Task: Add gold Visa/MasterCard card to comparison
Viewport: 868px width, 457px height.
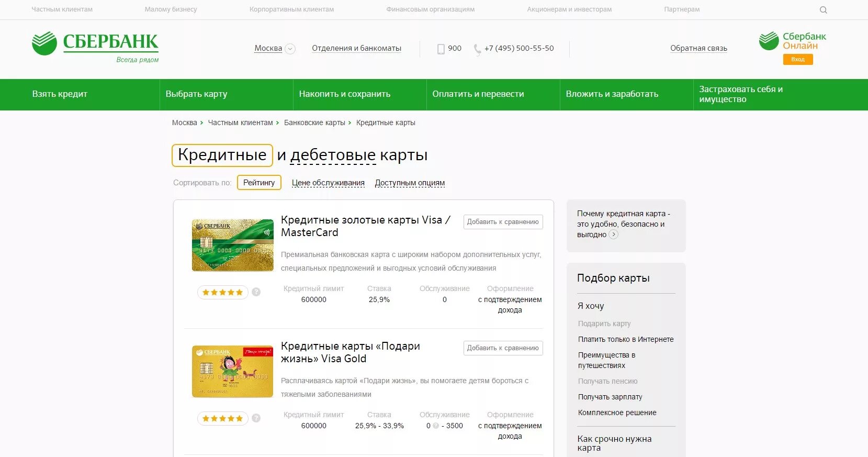Action: point(503,222)
